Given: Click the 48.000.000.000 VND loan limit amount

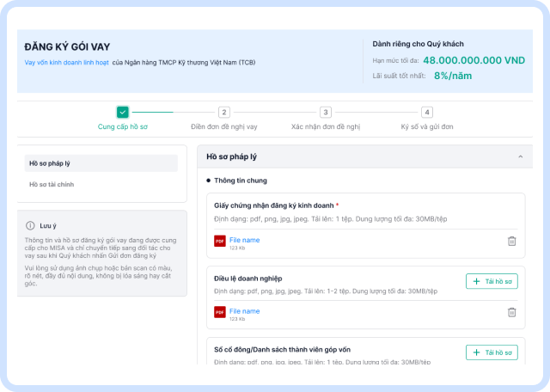Looking at the screenshot, I should pos(474,60).
